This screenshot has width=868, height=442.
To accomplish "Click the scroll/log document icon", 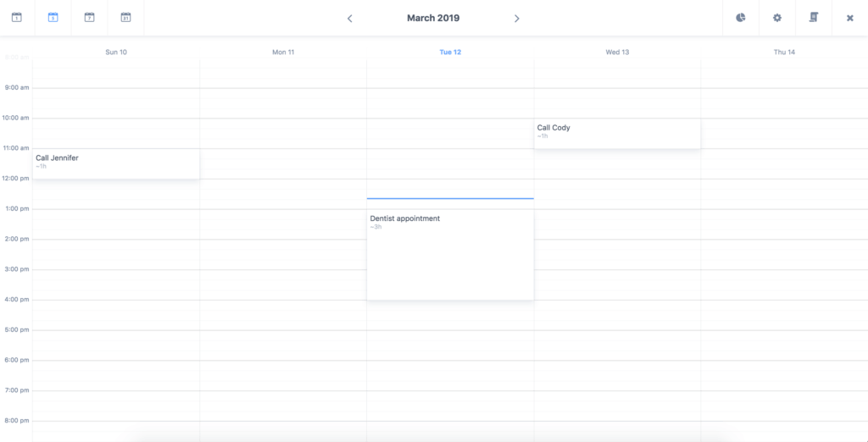I will click(814, 18).
